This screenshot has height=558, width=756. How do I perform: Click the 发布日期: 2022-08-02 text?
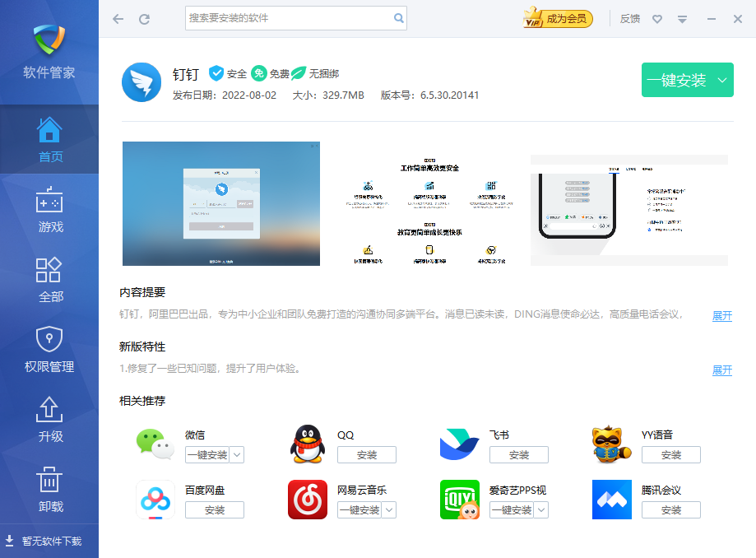(225, 95)
